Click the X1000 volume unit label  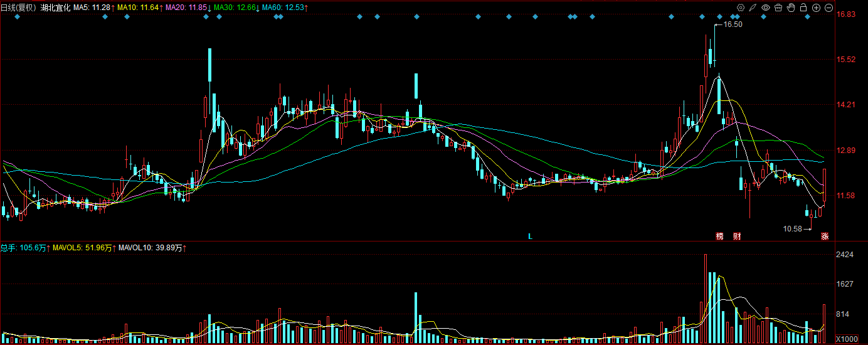tap(847, 339)
